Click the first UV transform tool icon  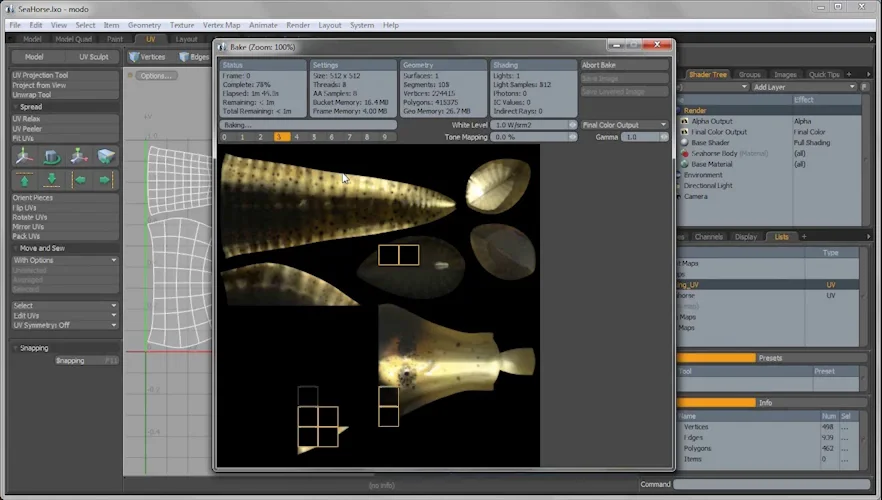coord(24,156)
